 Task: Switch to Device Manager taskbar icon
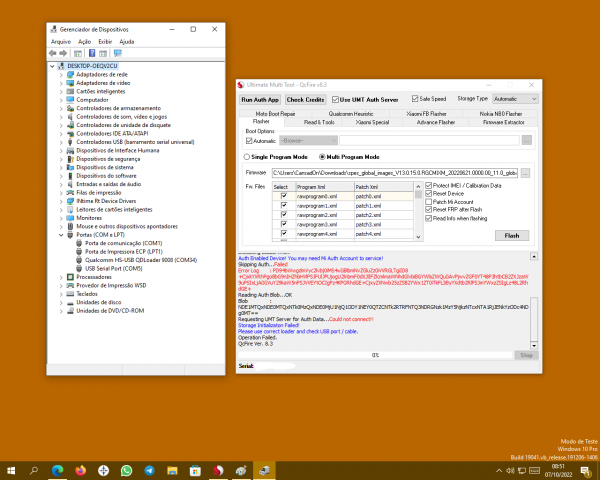pyautogui.click(x=264, y=470)
